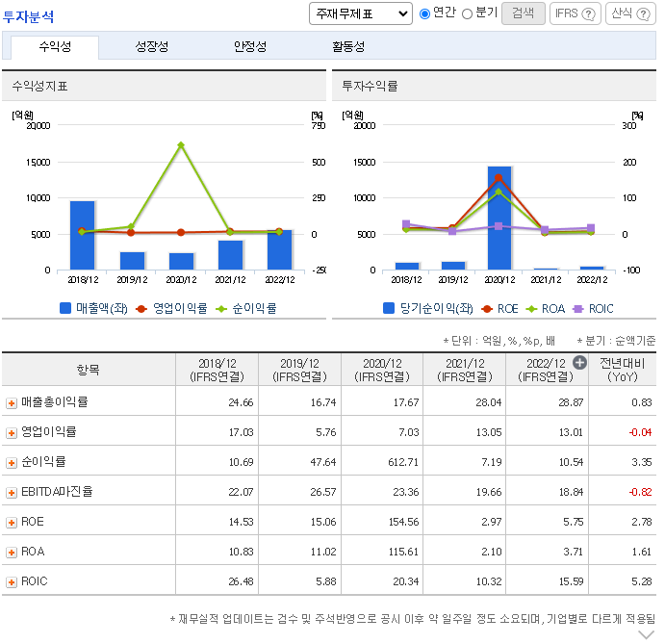
Task: Click the 투자수익률 chart title
Action: [370, 86]
